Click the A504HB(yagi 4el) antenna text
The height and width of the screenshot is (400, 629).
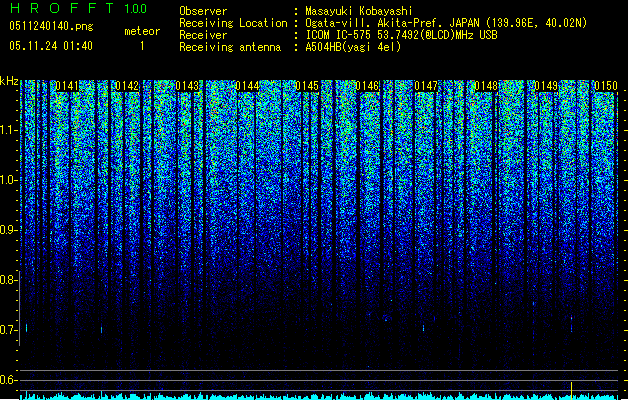[x=353, y=47]
